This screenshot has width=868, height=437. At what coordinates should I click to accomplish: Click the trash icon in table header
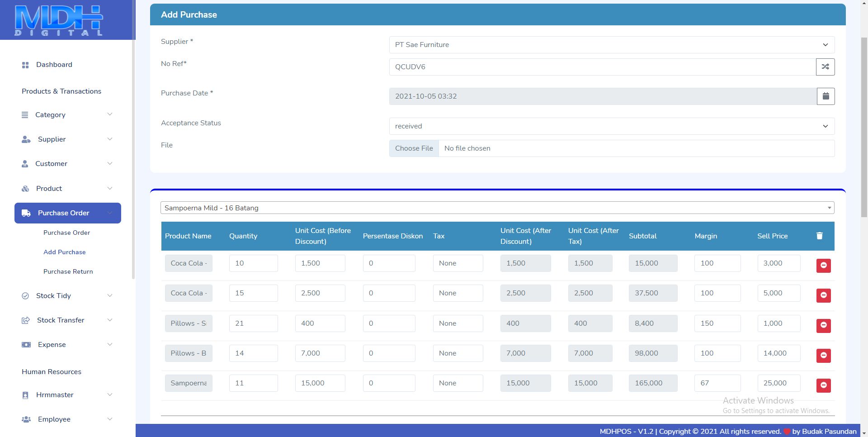(819, 236)
